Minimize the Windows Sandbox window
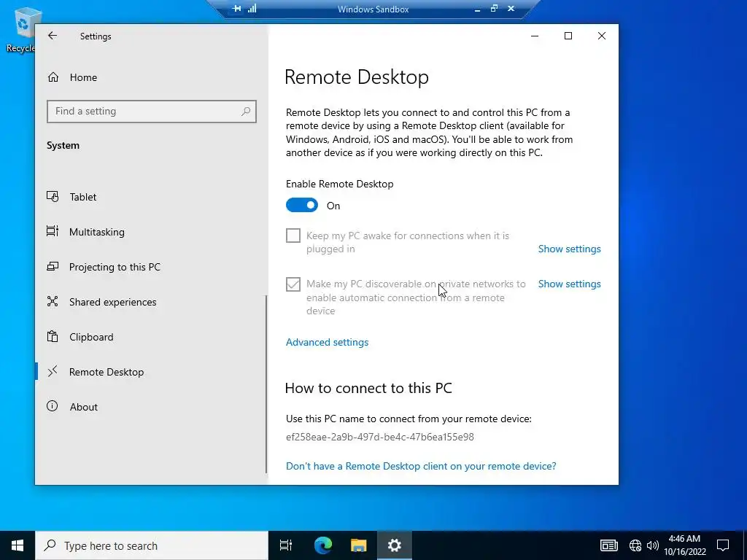The image size is (747, 560). coord(477,9)
